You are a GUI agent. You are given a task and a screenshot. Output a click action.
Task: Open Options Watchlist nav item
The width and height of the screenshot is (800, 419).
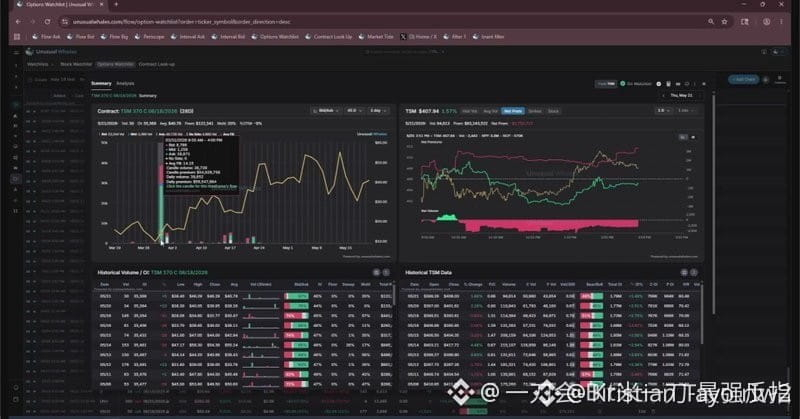115,64
